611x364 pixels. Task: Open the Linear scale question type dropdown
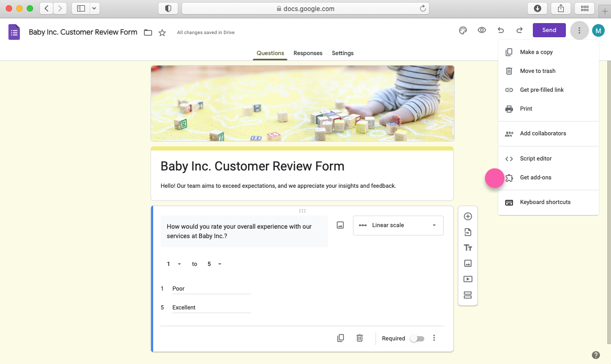point(398,226)
